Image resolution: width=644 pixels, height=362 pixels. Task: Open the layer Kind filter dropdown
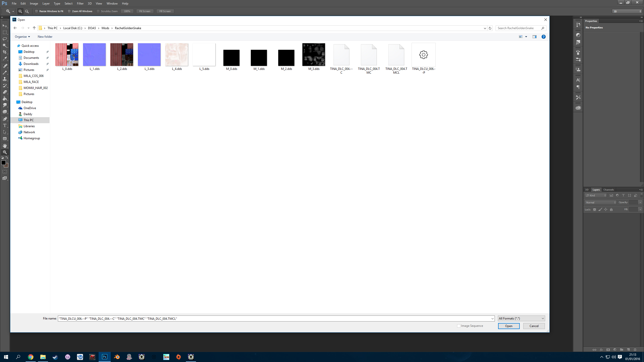(x=596, y=195)
